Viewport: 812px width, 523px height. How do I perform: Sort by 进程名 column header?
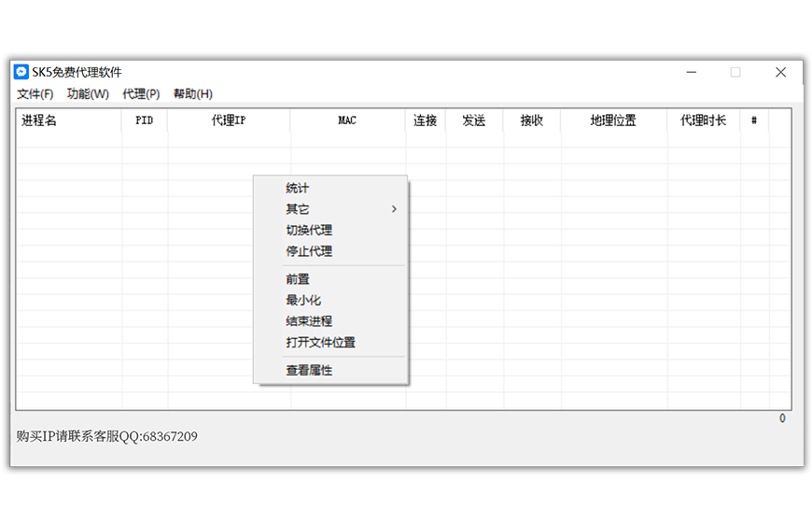(39, 120)
